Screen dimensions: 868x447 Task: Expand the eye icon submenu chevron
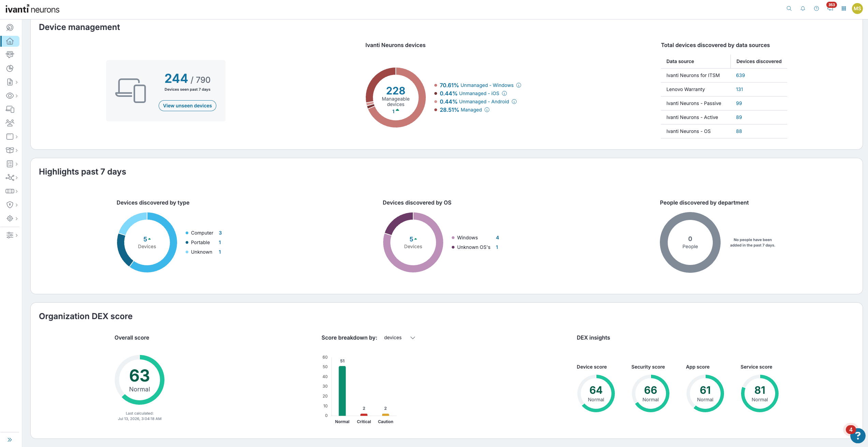[16, 96]
